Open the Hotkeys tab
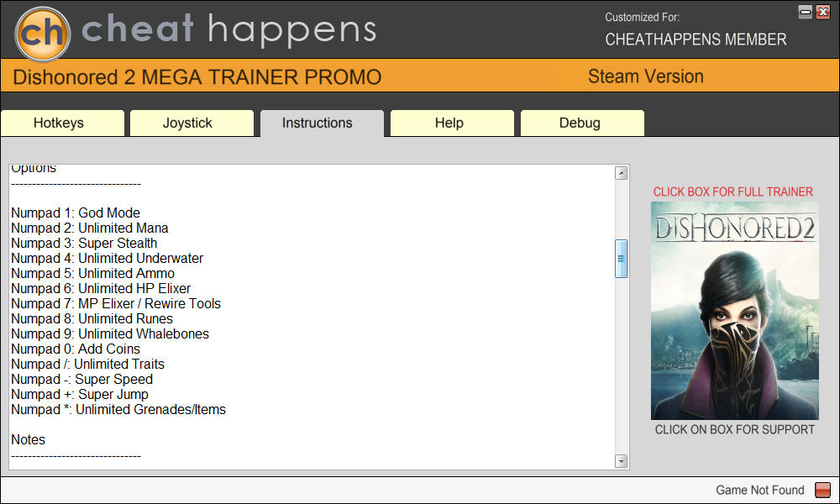The image size is (840, 504). pos(59,123)
